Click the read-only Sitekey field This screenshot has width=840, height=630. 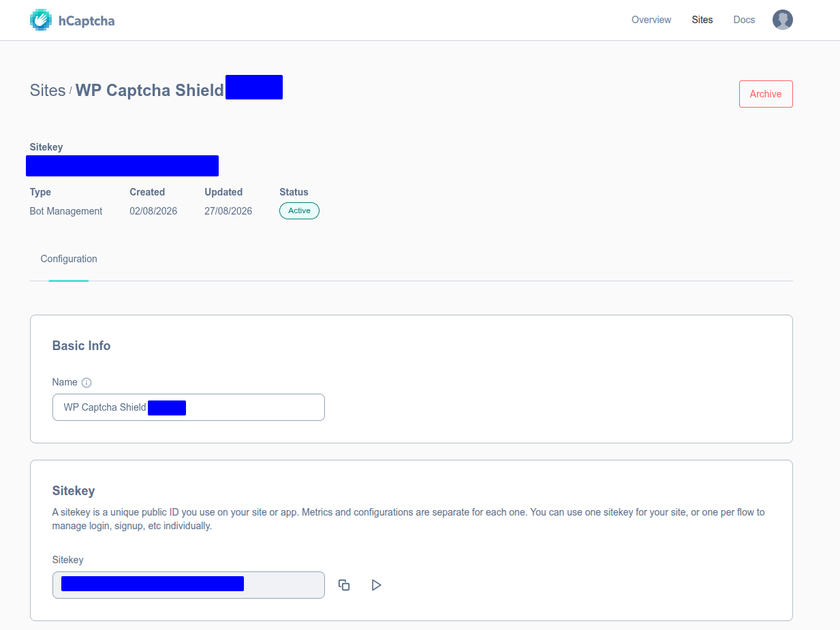click(189, 585)
